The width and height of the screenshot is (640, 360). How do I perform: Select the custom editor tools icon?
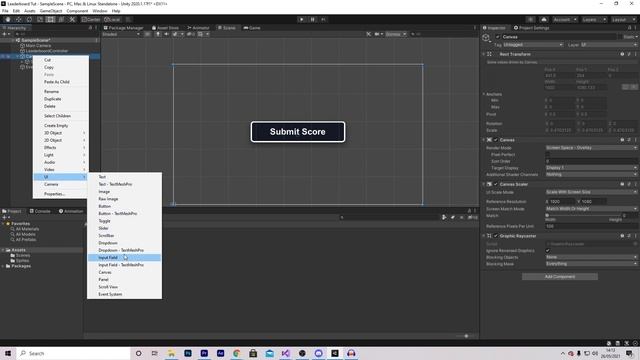click(72, 20)
